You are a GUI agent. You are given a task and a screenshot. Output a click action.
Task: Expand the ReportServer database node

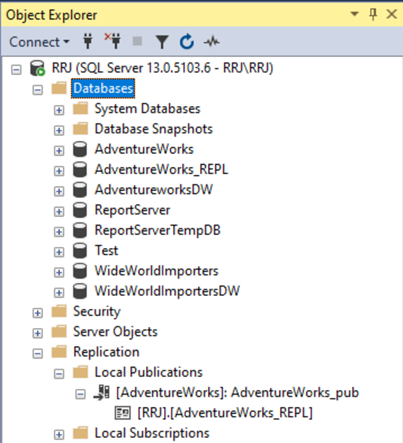click(x=59, y=212)
